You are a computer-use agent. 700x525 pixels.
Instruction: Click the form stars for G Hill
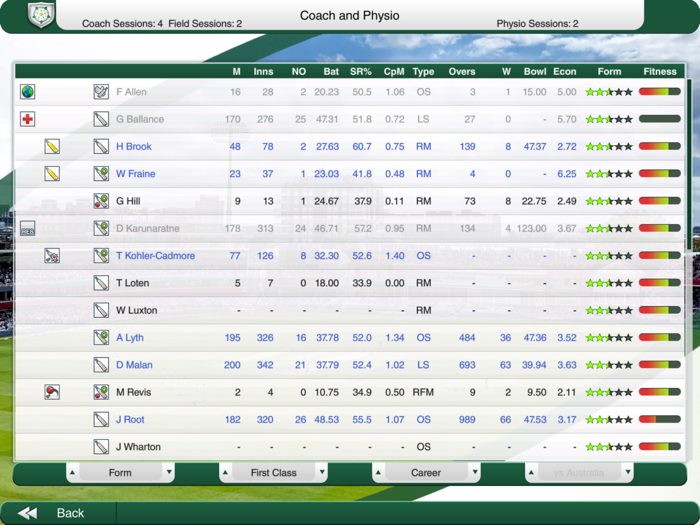click(609, 201)
